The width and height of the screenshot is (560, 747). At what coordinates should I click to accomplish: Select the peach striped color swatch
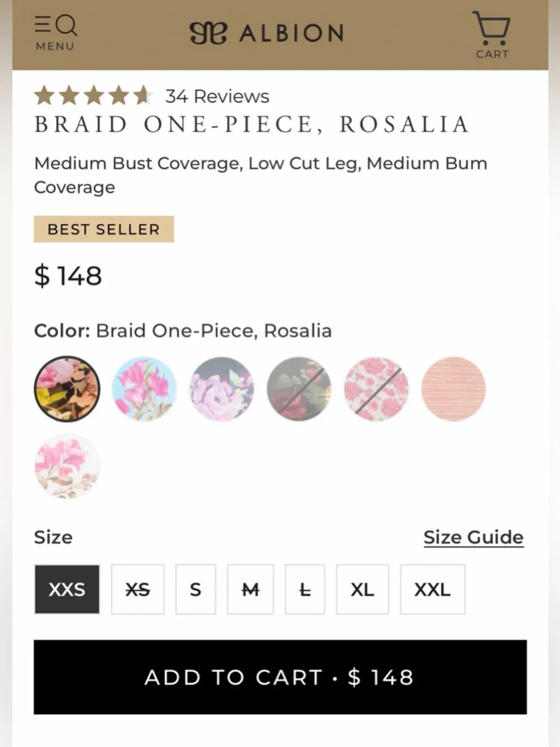[454, 389]
